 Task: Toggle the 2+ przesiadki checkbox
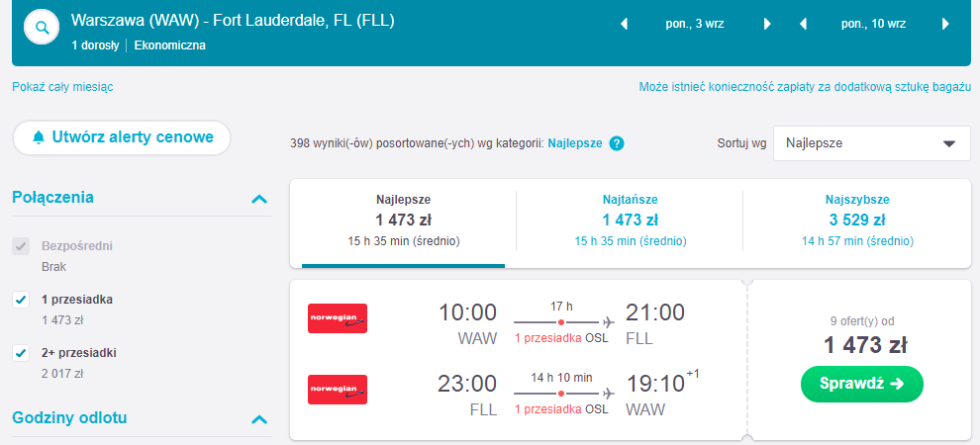(21, 353)
